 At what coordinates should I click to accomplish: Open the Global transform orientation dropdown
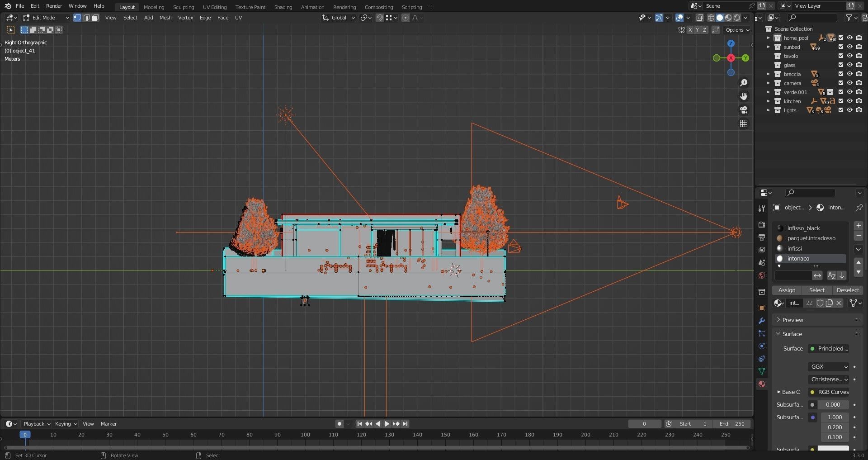pos(338,18)
